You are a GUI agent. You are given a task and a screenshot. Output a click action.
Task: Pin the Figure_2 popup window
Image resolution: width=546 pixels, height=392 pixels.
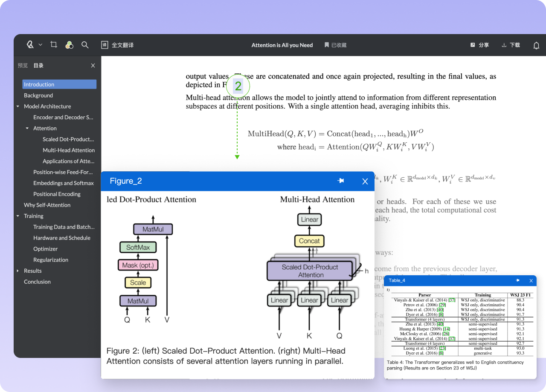point(340,181)
